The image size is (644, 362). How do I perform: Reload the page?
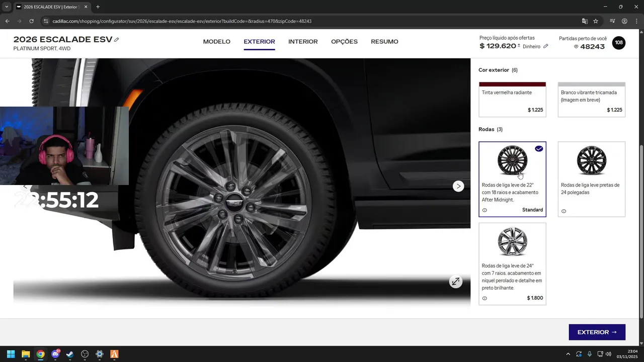(31, 21)
